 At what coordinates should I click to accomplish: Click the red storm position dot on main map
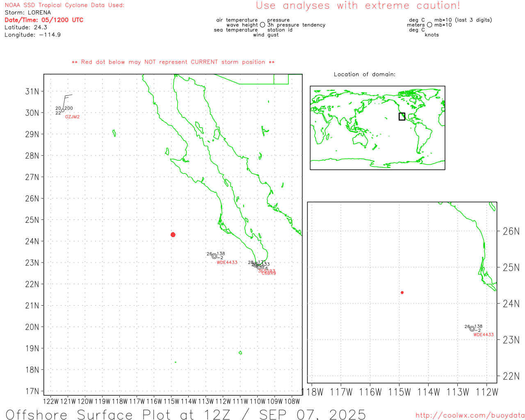coord(173,235)
